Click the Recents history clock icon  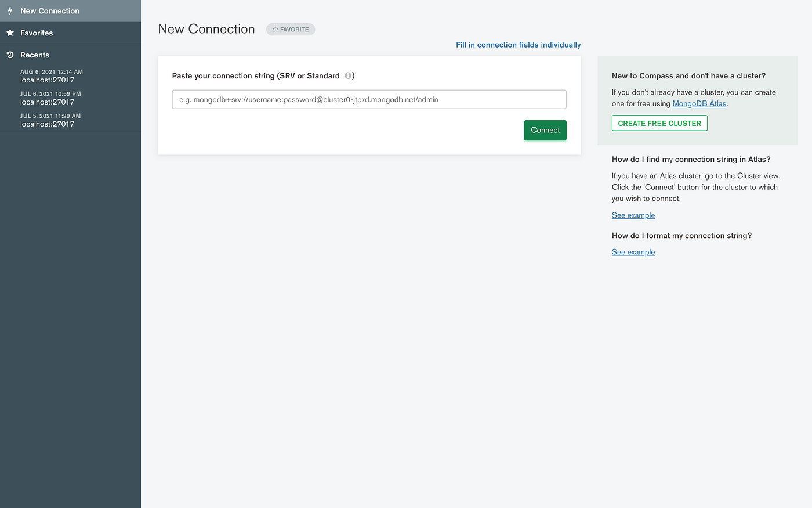10,55
